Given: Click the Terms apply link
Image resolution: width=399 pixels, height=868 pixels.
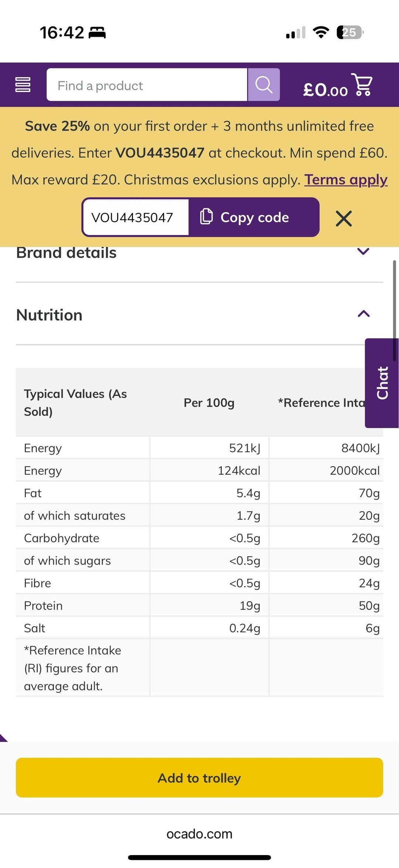Looking at the screenshot, I should point(346,180).
